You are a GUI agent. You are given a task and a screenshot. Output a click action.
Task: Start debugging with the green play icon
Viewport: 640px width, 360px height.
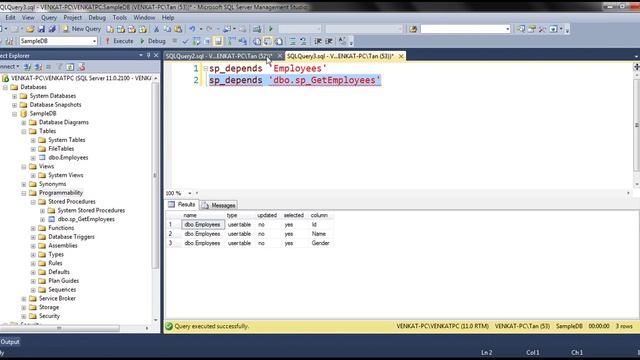click(271, 29)
